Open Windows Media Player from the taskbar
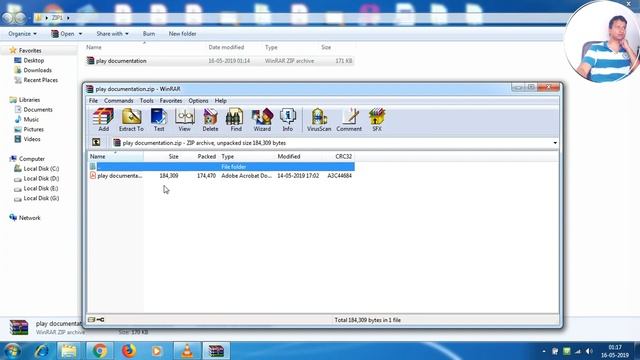This screenshot has width=640, height=360. tap(157, 351)
